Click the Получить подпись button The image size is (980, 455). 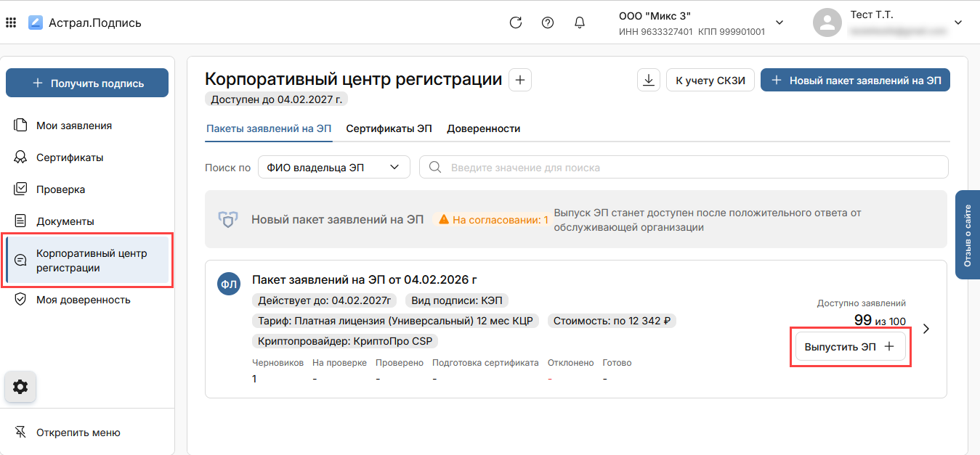pos(87,83)
